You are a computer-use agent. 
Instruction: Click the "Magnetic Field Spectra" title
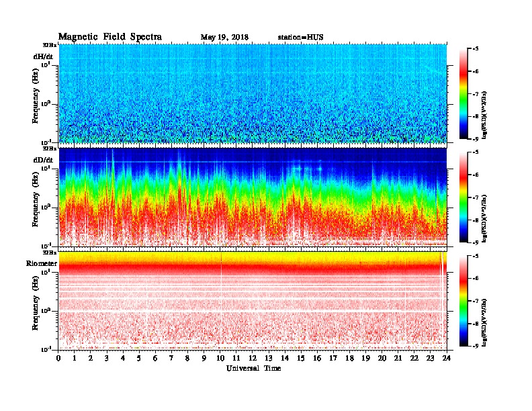tap(110, 37)
